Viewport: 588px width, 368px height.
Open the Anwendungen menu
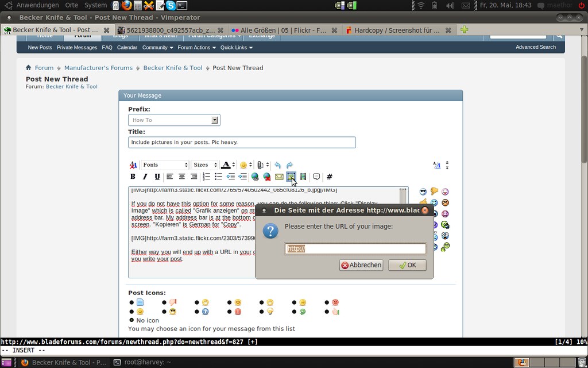(37, 5)
